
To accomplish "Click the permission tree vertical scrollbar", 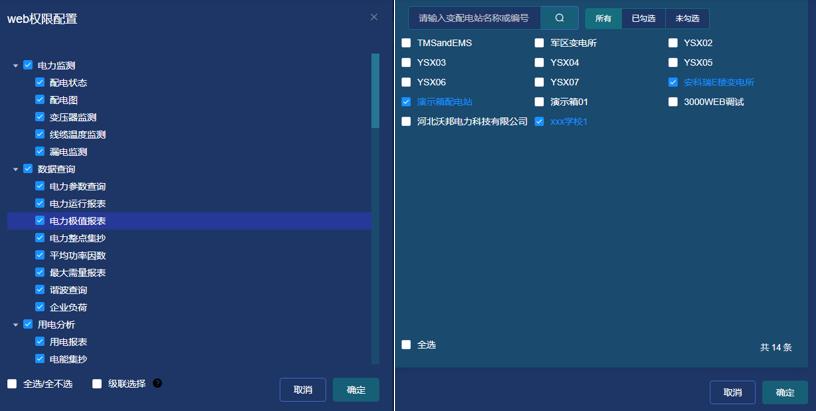I will point(375,90).
